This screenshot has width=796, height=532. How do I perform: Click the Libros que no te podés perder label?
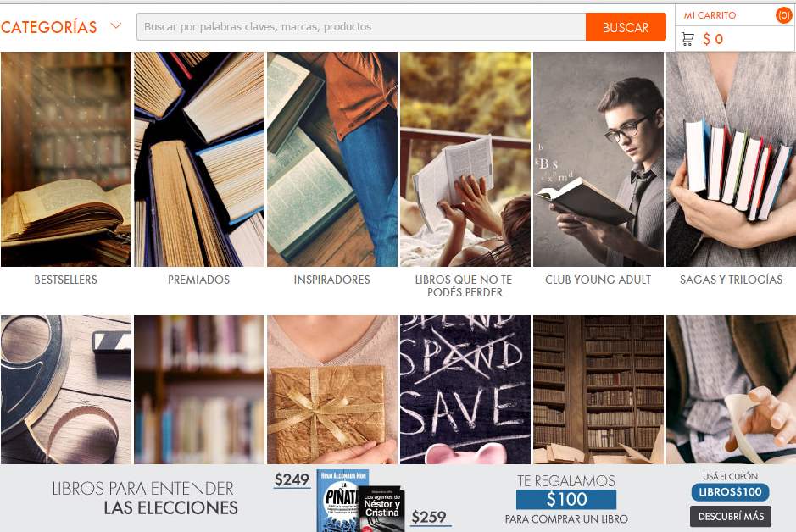pos(465,286)
